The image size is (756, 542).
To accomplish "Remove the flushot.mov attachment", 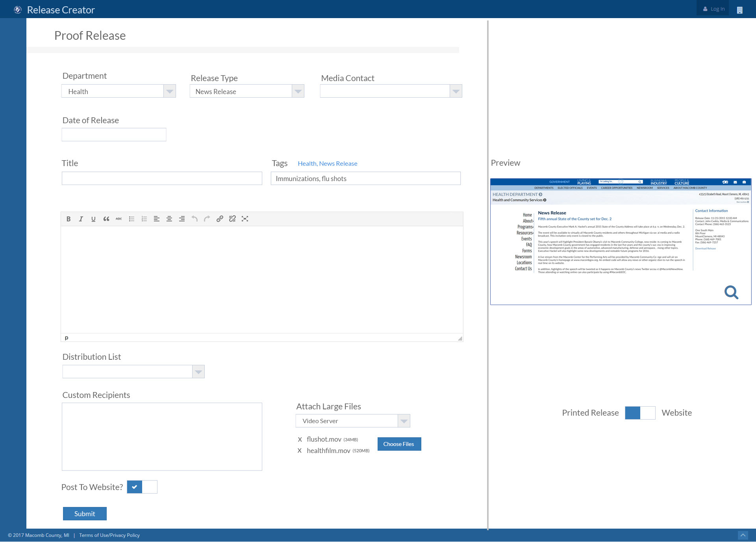I will point(300,439).
